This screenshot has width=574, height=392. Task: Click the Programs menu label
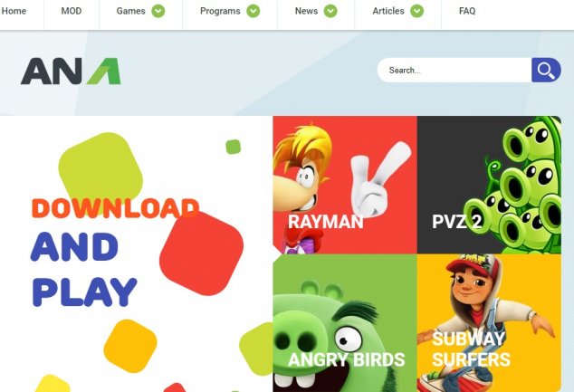click(220, 11)
